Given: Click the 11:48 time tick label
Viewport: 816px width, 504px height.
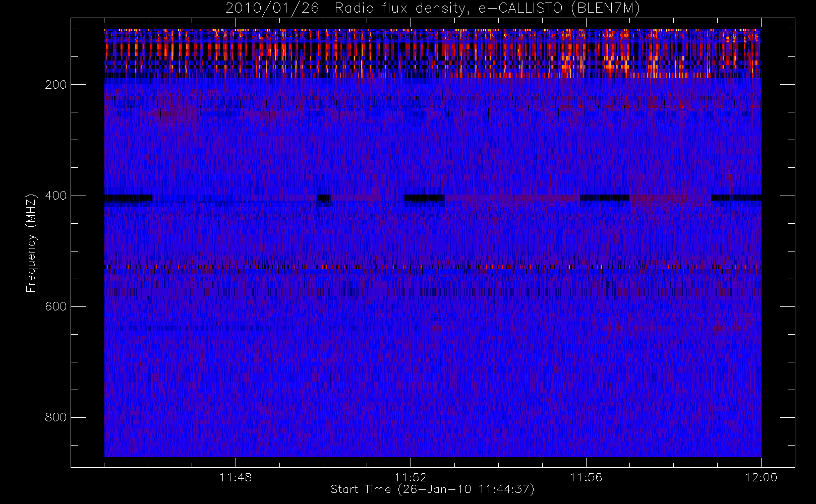Looking at the screenshot, I should point(236,477).
